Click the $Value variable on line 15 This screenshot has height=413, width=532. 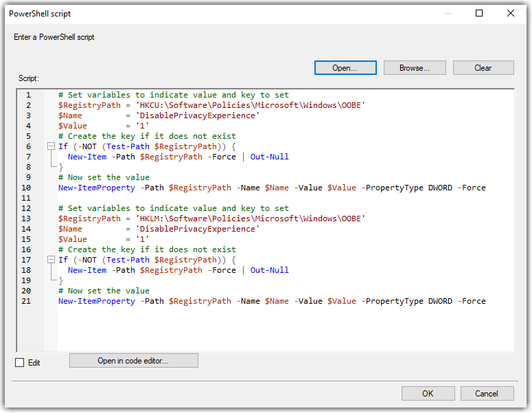73,239
